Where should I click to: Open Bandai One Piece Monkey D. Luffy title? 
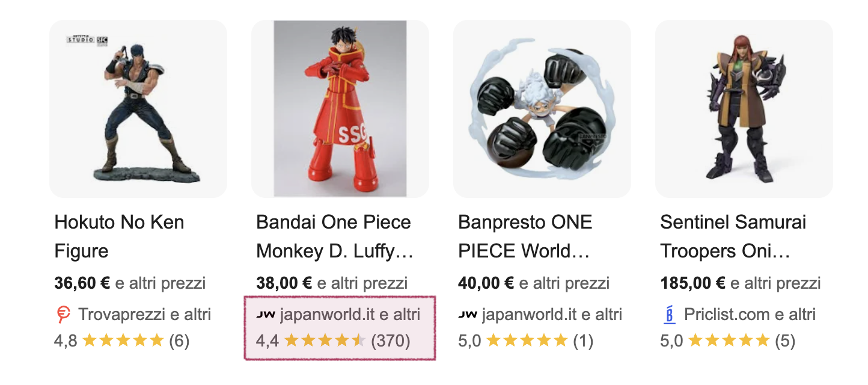tap(334, 236)
